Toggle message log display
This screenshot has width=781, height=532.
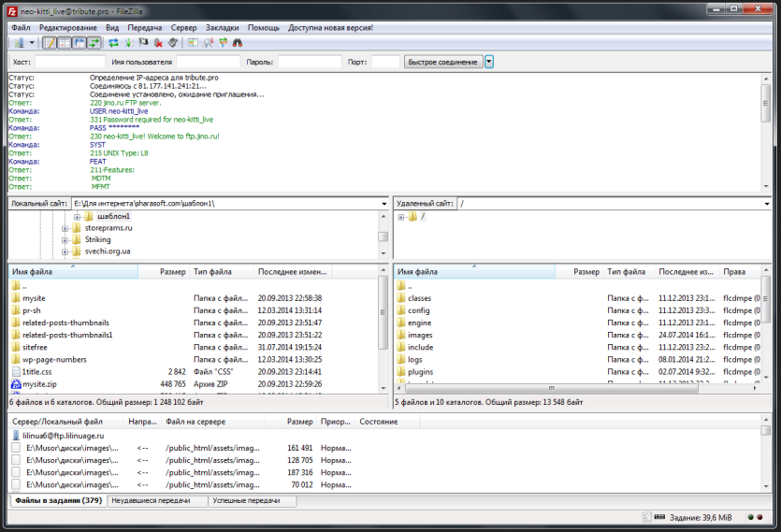tap(50, 43)
